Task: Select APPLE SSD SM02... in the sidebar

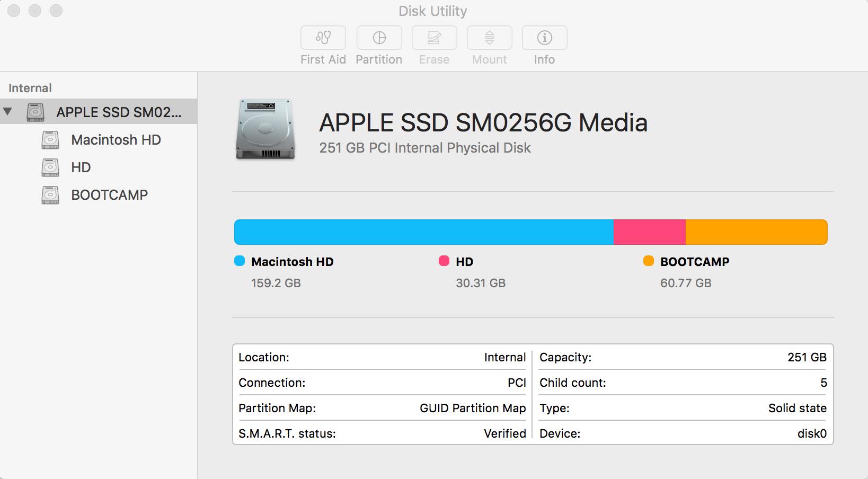Action: pyautogui.click(x=99, y=112)
